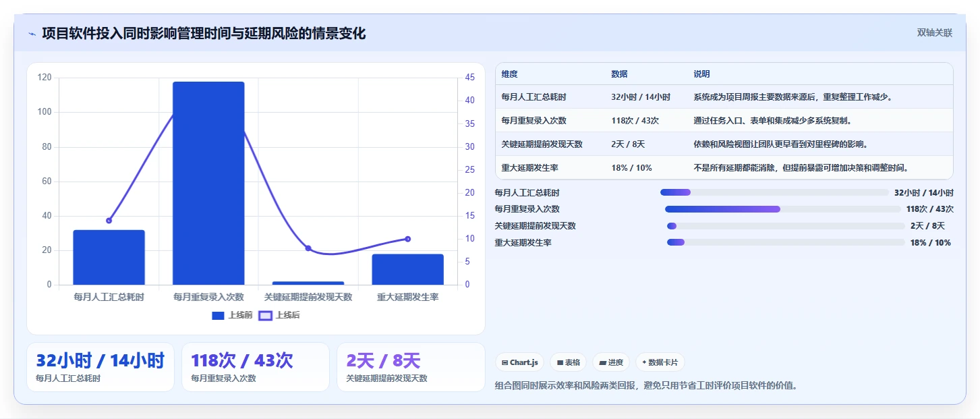Screen dimensions: 980x419
Task: Click the 重大延期发生率 bar in chart
Action: tap(408, 269)
